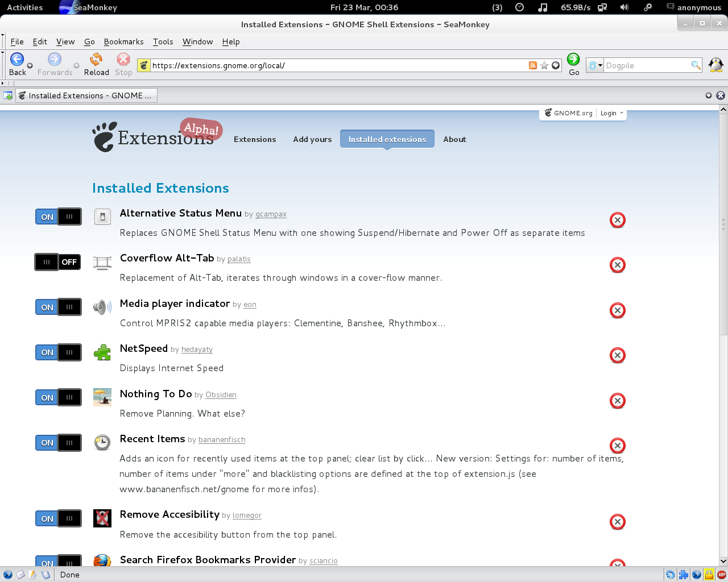Remove the Remove Accesibility extension
This screenshot has height=582, width=728.
tap(618, 522)
